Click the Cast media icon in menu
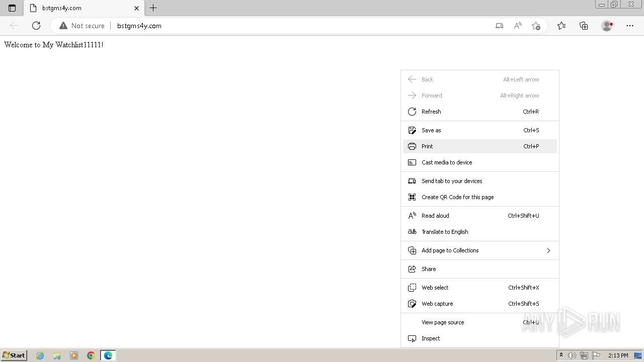This screenshot has width=644, height=362. point(412,162)
